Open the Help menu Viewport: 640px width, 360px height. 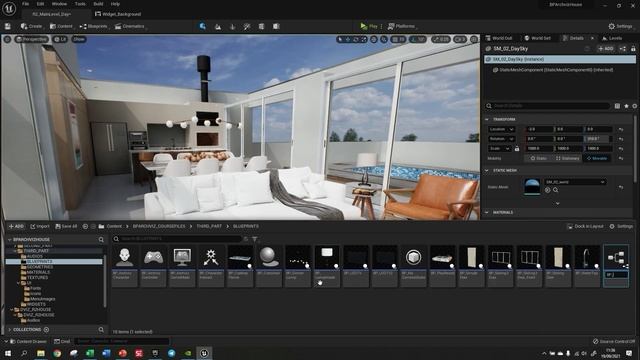tap(115, 4)
